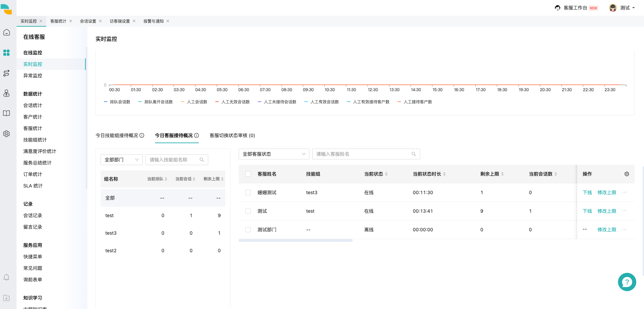644x309 pixels.
Task: Click the 测试 user avatar
Action: point(613,8)
